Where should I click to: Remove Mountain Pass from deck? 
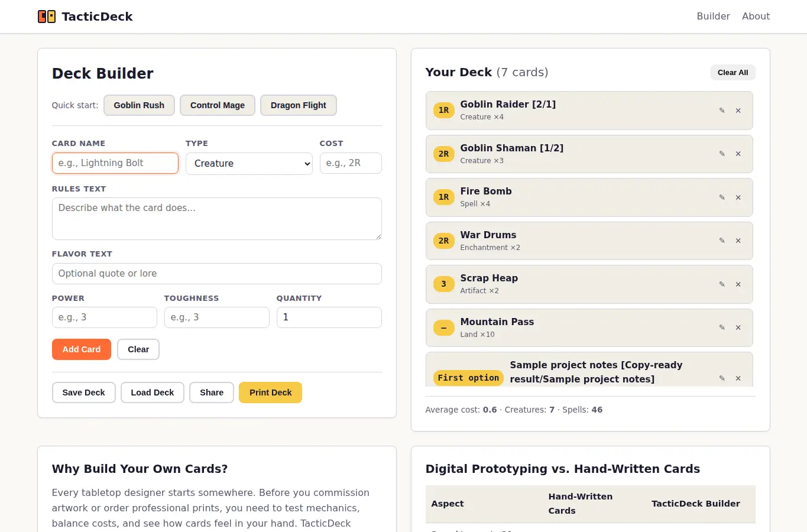738,327
